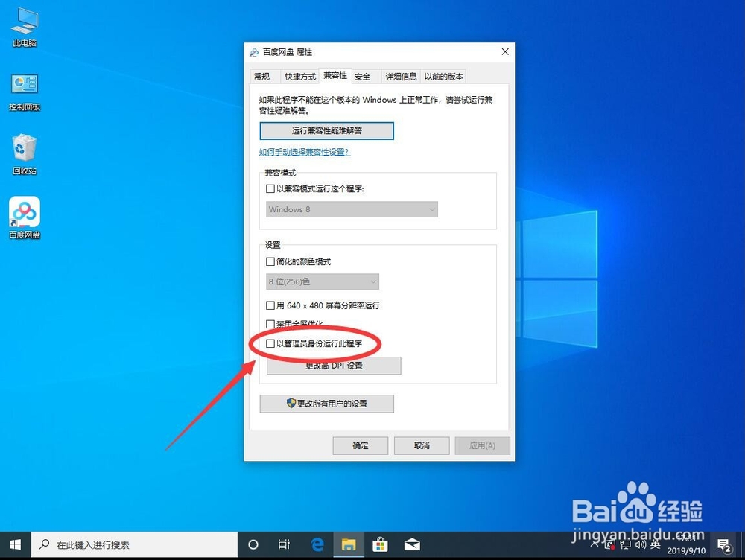This screenshot has width=745, height=560.
Task: Open Microsoft Store from the taskbar
Action: point(380,544)
